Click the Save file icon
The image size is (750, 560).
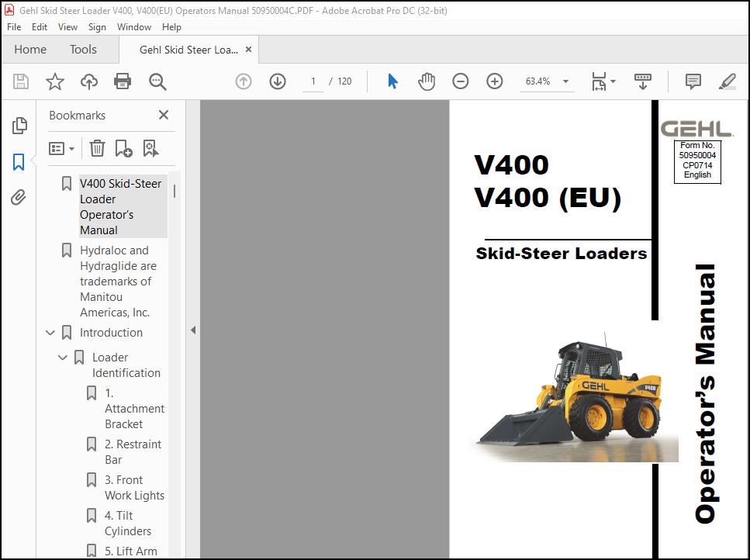coord(21,81)
